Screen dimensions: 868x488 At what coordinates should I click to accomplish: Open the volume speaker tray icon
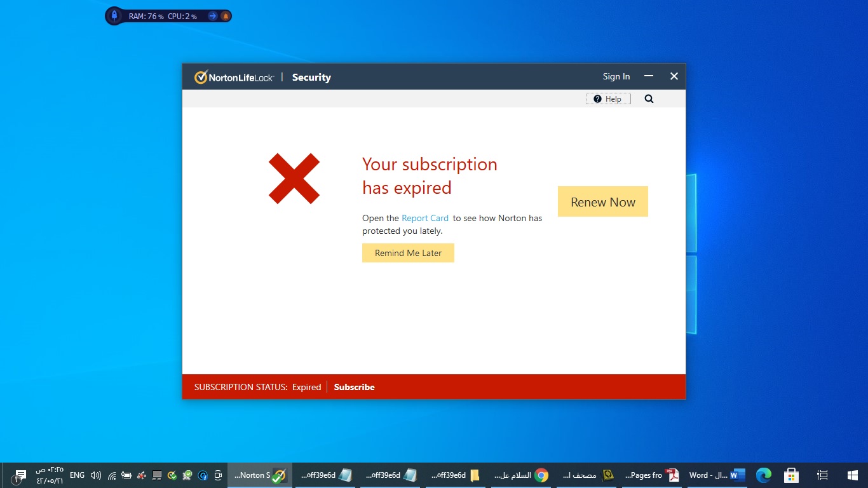[x=96, y=475]
